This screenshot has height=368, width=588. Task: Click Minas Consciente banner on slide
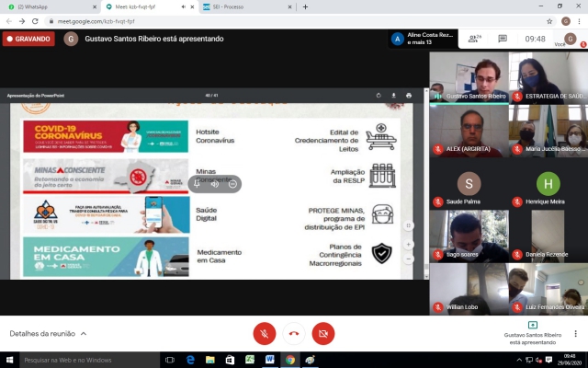106,176
